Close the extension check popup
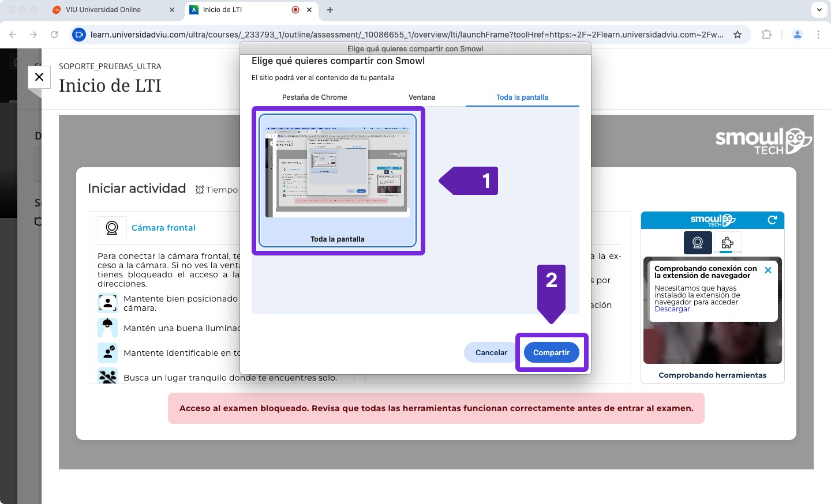 [x=768, y=270]
